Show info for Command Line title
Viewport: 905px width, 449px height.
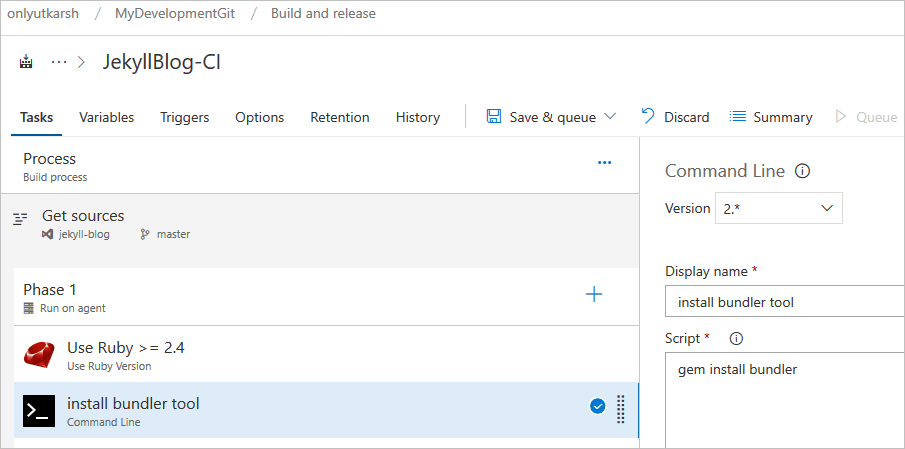point(802,171)
